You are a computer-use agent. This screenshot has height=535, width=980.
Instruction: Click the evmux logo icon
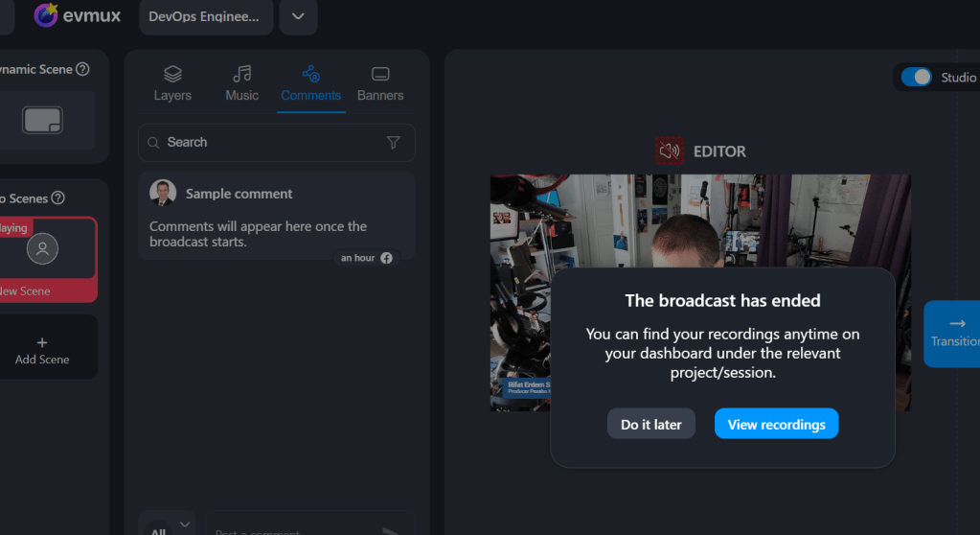(46, 15)
